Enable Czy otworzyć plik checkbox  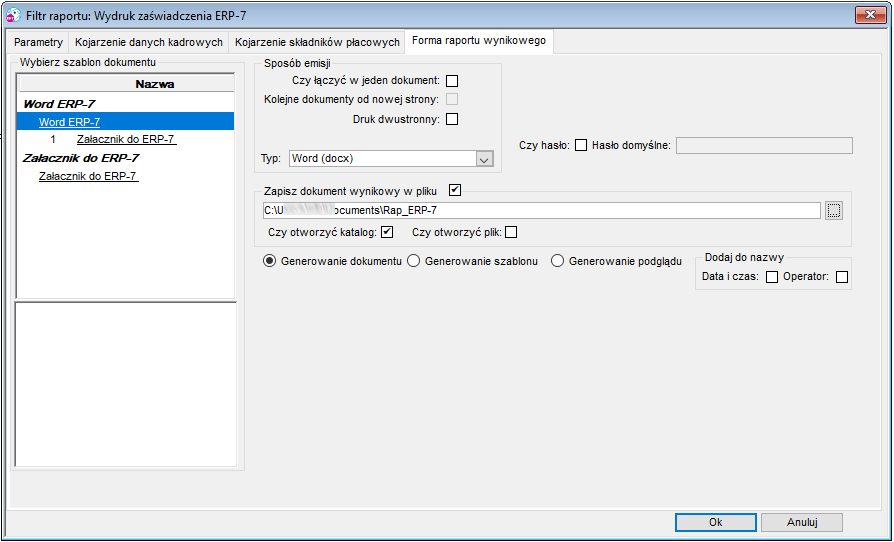[x=511, y=232]
